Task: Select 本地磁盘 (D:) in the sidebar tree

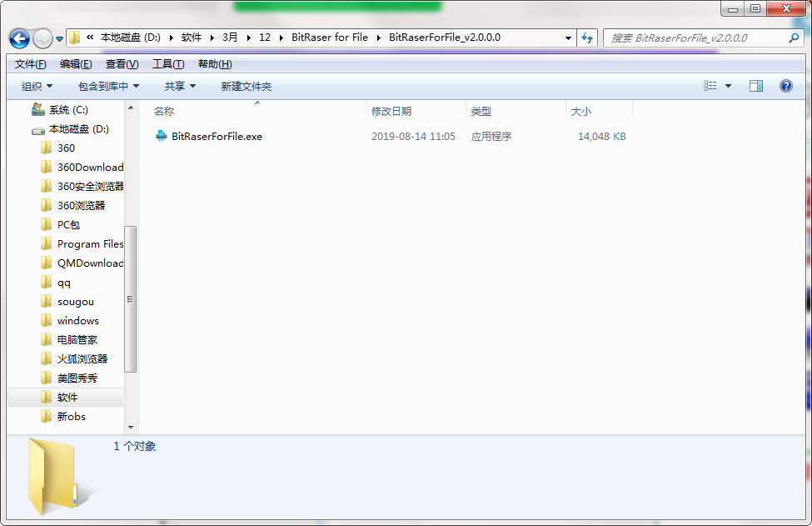Action: click(x=79, y=129)
